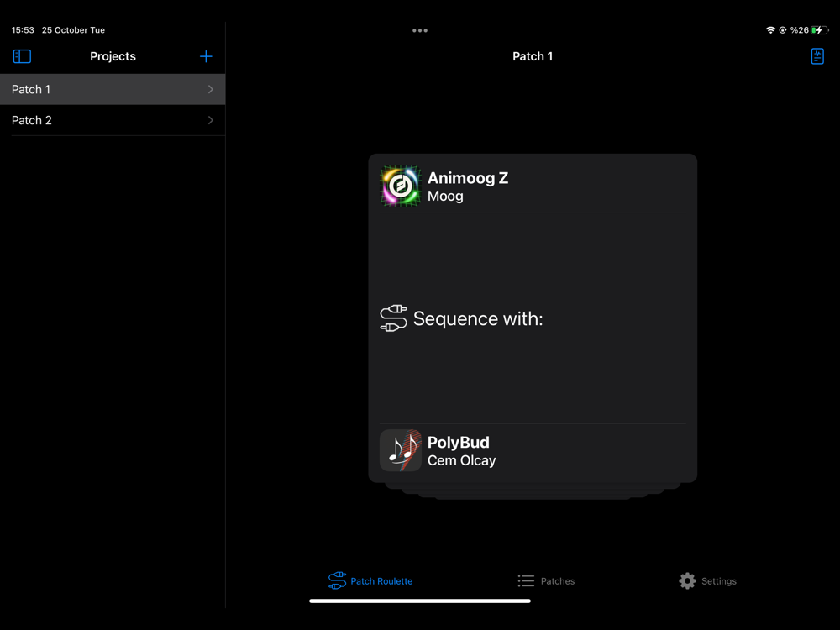Image resolution: width=840 pixels, height=630 pixels.
Task: Toggle the sidebar panel icon
Action: point(22,56)
